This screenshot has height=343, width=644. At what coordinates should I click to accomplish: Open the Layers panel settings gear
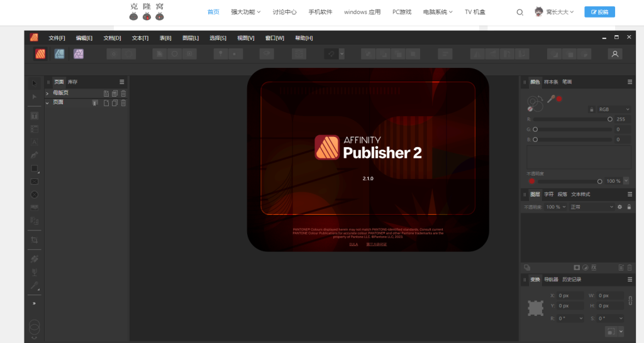point(619,207)
